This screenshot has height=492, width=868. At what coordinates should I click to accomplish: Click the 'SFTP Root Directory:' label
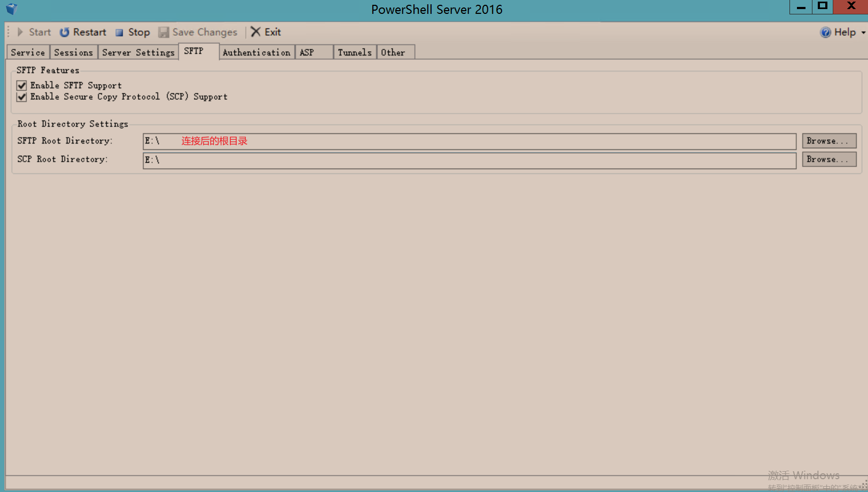pos(65,141)
